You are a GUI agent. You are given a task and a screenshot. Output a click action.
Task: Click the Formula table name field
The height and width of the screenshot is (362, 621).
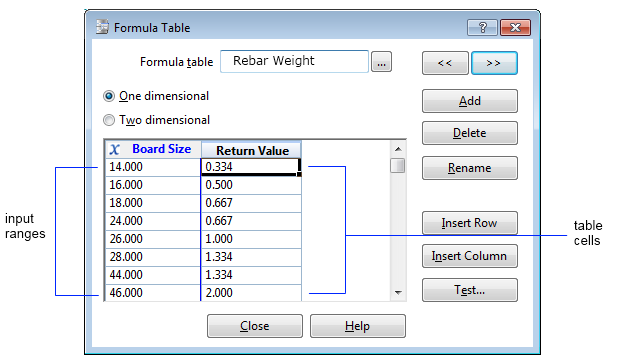click(x=294, y=61)
